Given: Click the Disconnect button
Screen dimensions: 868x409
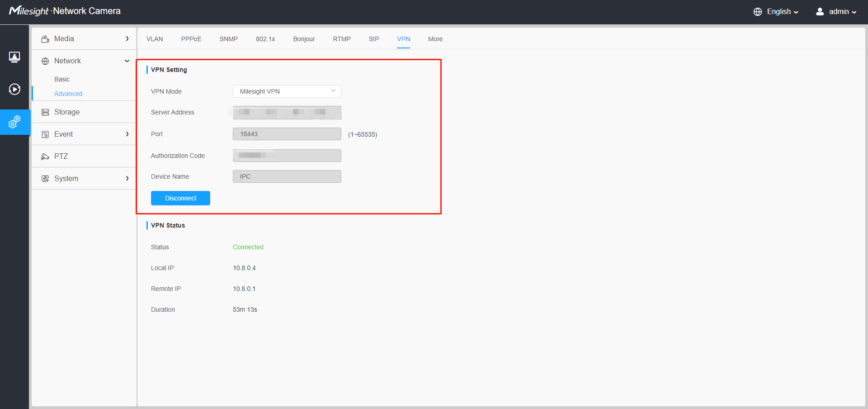Looking at the screenshot, I should 180,198.
